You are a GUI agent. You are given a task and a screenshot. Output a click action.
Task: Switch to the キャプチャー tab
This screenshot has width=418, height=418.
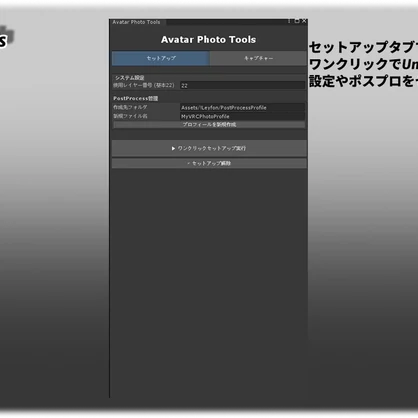(x=258, y=58)
